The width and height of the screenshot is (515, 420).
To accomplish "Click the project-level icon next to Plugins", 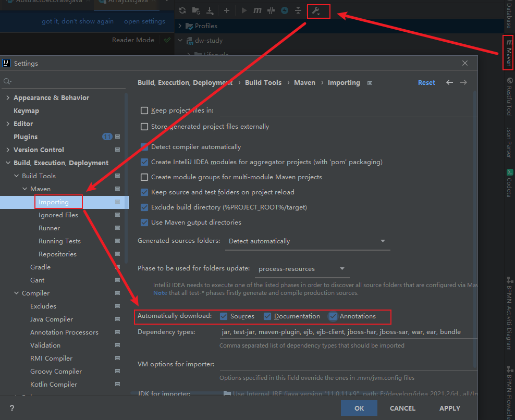I will click(x=118, y=137).
